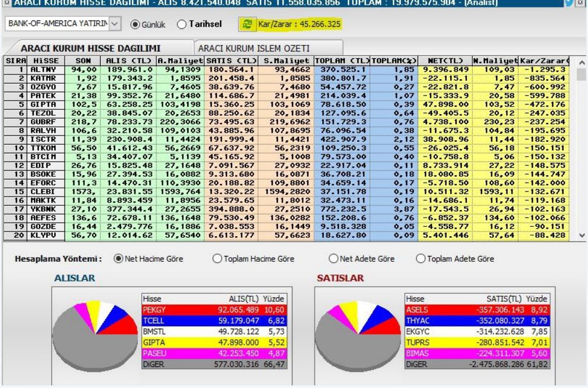
Task: Click magenta BIMAS row in SATISLAR legend
Action: [x=477, y=354]
